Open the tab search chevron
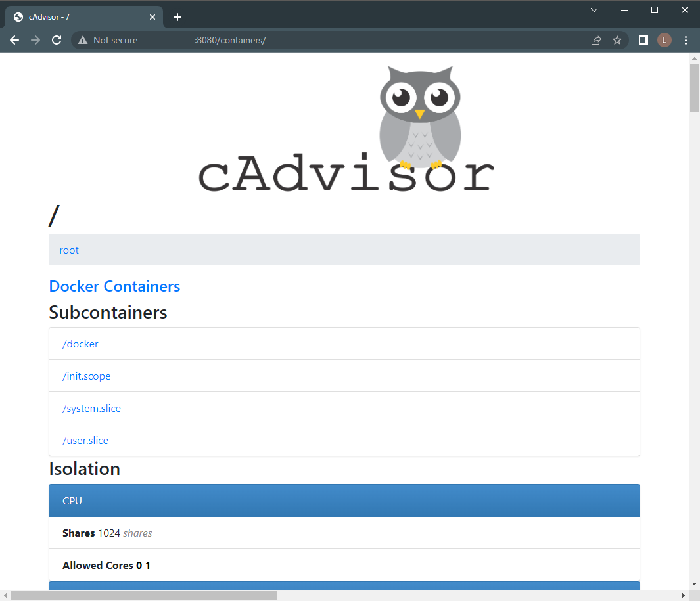Viewport: 700px width, 601px height. (x=594, y=10)
